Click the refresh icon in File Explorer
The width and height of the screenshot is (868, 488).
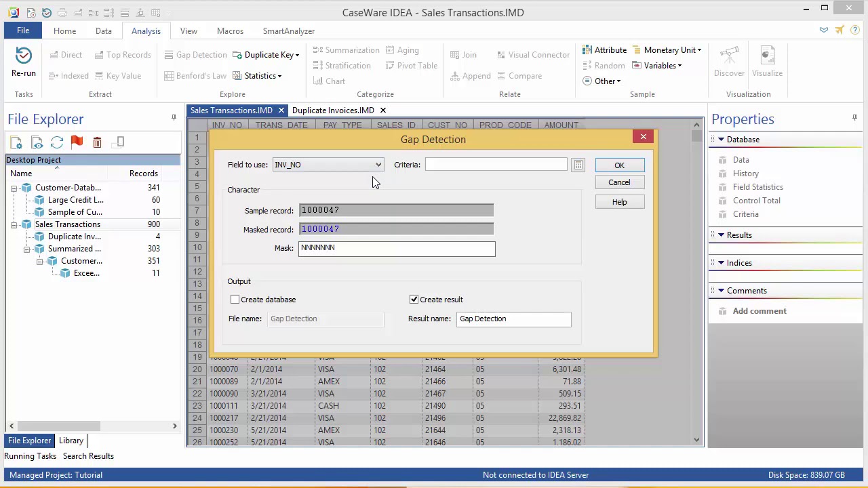coord(57,142)
